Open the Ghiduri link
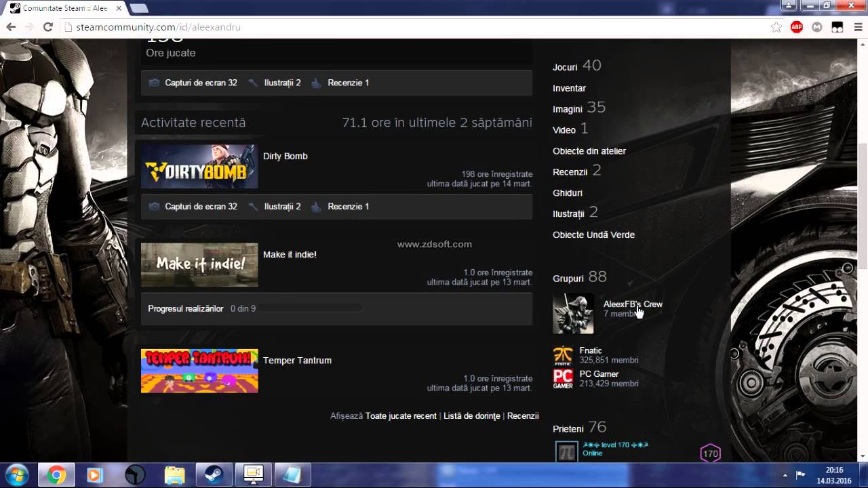The height and width of the screenshot is (488, 868). pos(568,193)
